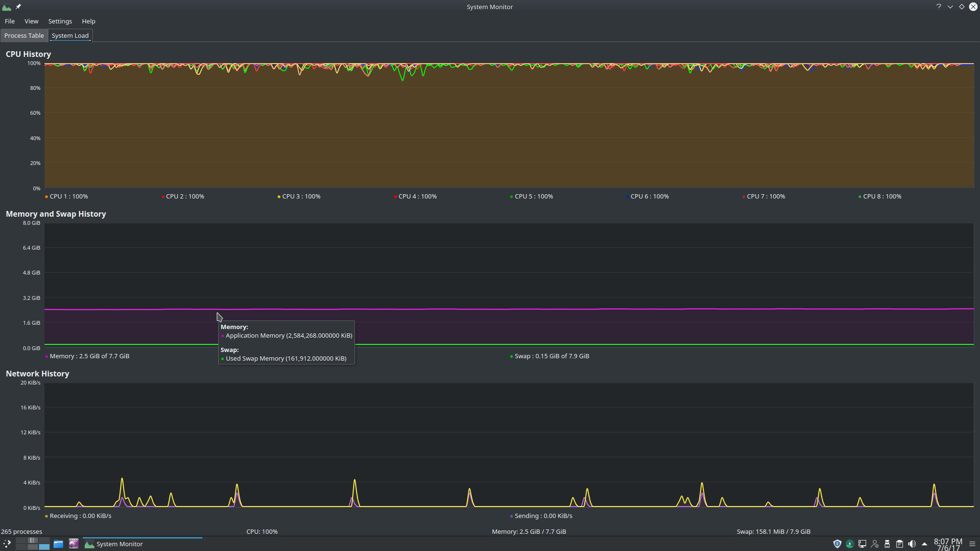Switch to the highlighted virtual desktop in pager
980x551 pixels.
coord(44,547)
